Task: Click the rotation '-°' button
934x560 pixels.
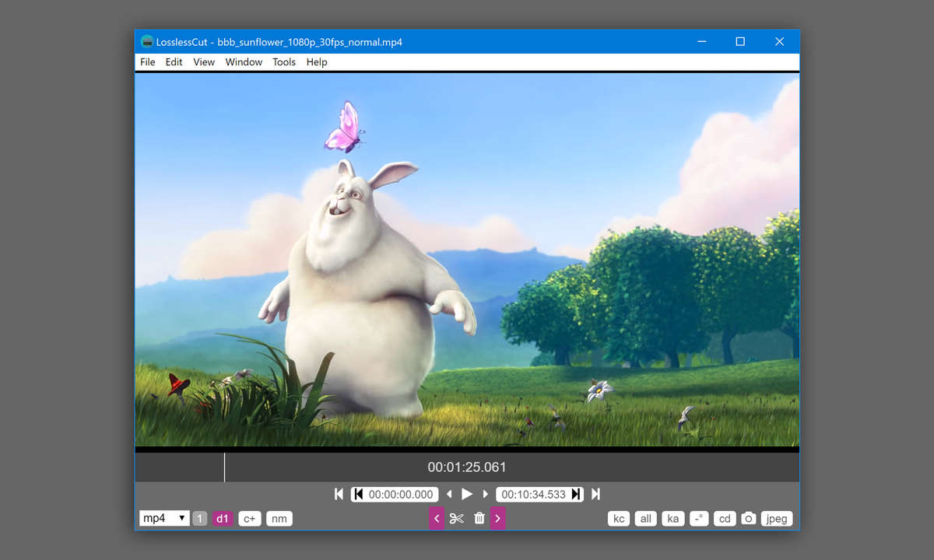Action: click(x=699, y=519)
